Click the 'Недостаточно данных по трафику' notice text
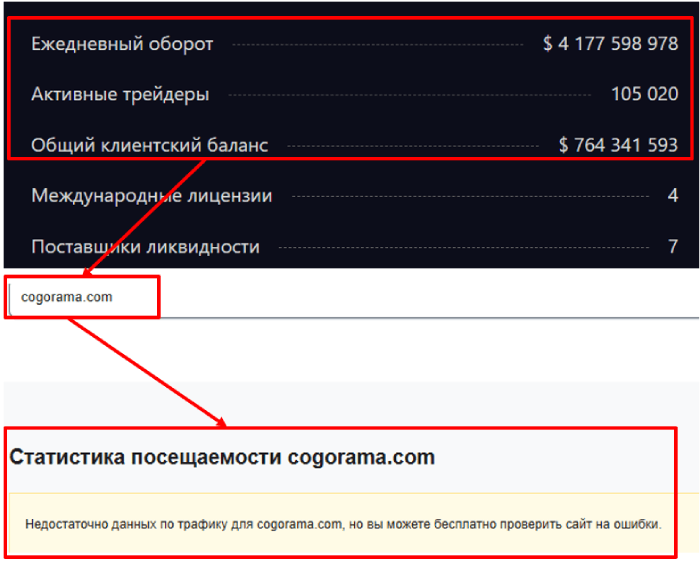This screenshot has width=700, height=576. coord(343,524)
